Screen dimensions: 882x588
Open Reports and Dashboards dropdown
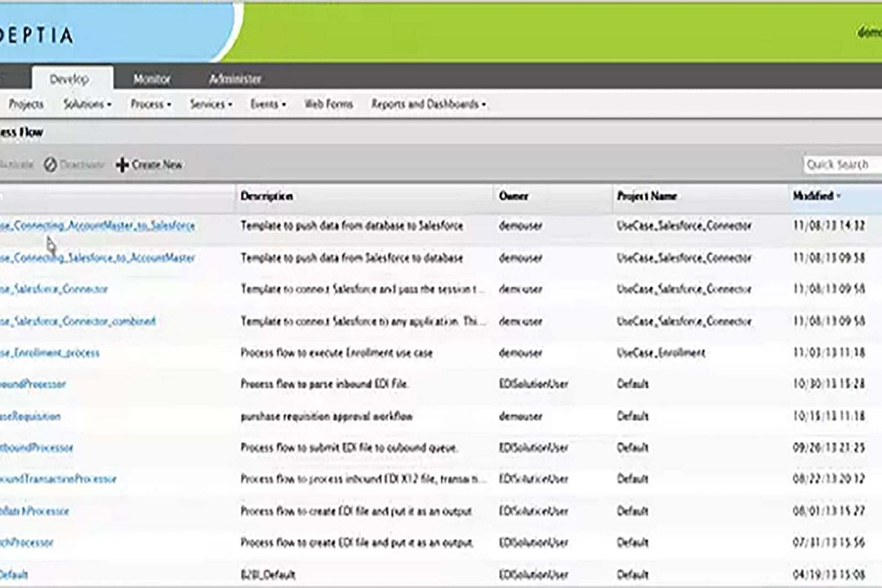(428, 104)
